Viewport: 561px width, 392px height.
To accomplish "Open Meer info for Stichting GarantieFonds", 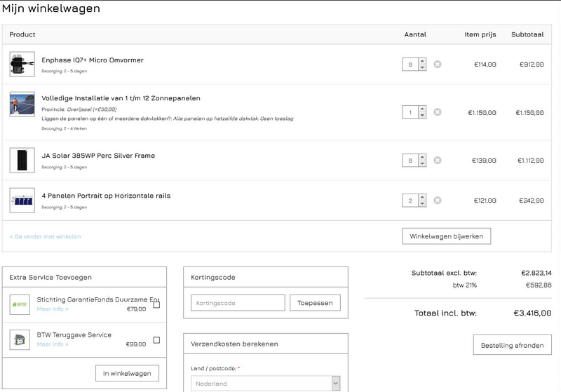I will tap(52, 309).
